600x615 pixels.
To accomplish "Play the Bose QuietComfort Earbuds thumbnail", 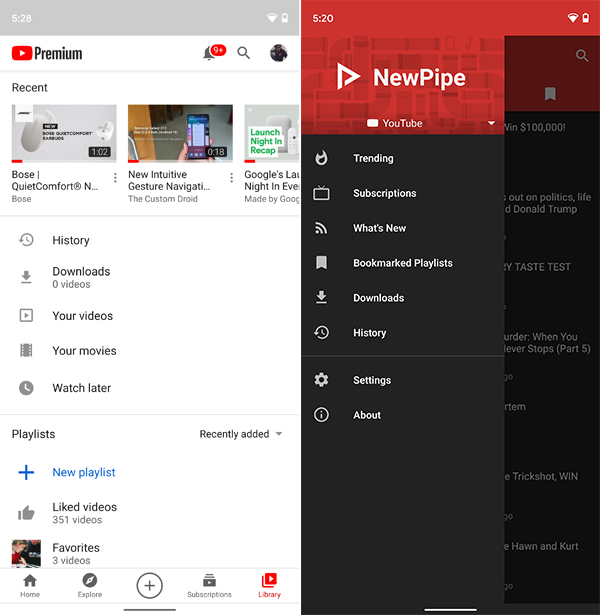I will pyautogui.click(x=64, y=133).
